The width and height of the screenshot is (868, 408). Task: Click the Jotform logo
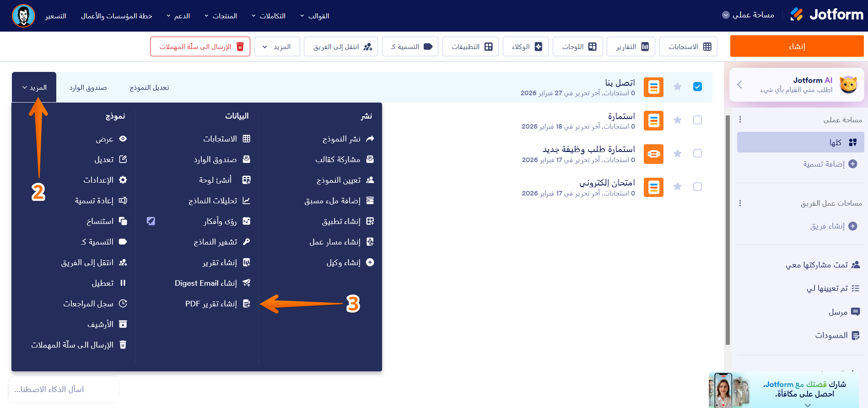coord(827,15)
